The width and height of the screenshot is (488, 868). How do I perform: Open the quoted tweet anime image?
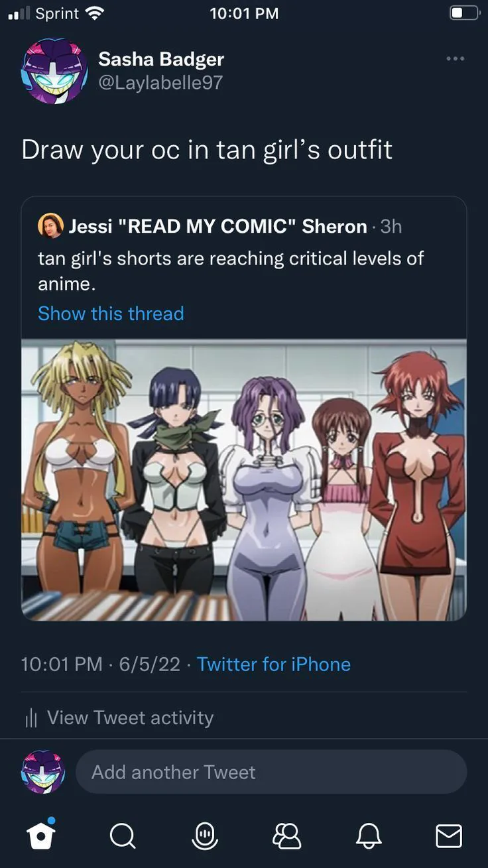coord(244,480)
